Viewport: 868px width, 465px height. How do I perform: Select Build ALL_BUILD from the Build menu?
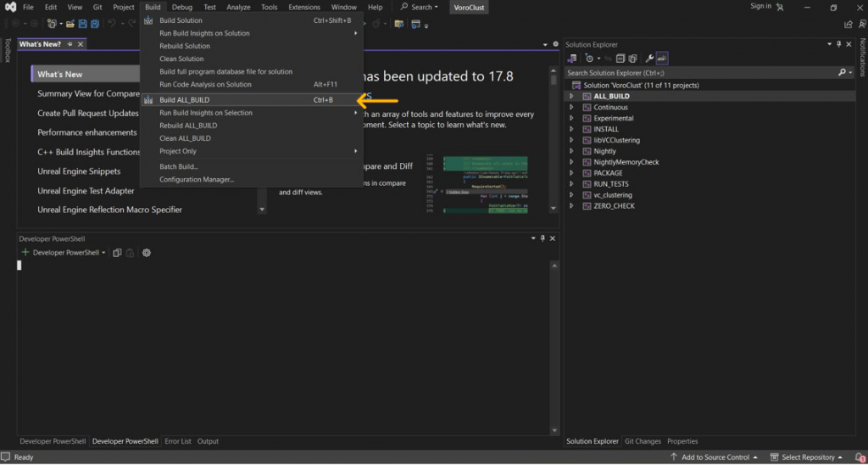click(x=184, y=100)
